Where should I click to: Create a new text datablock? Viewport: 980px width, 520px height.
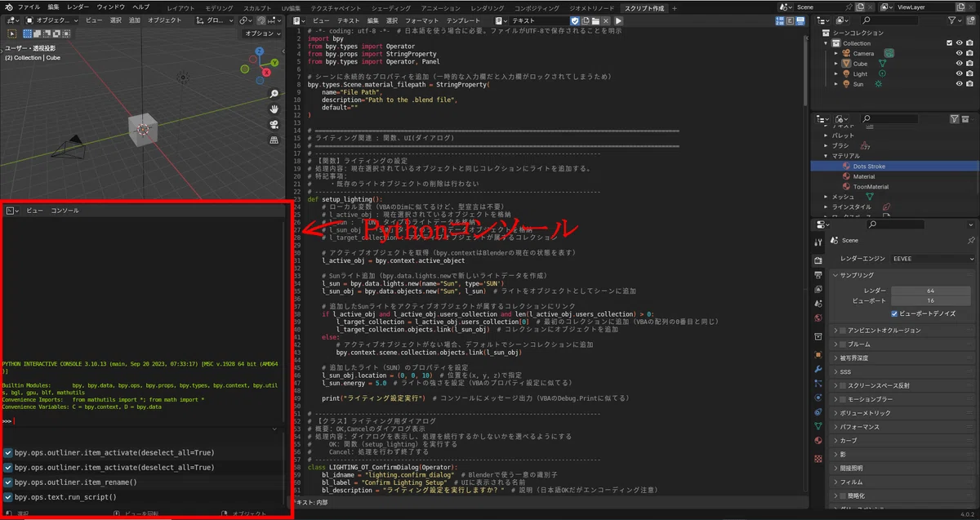[586, 20]
